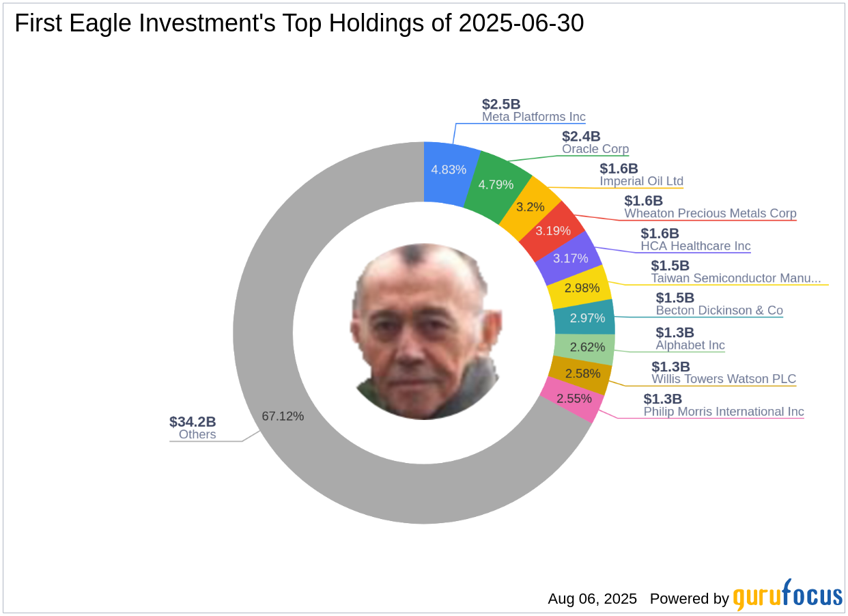Select the pink Philip Morris slice

[572, 400]
